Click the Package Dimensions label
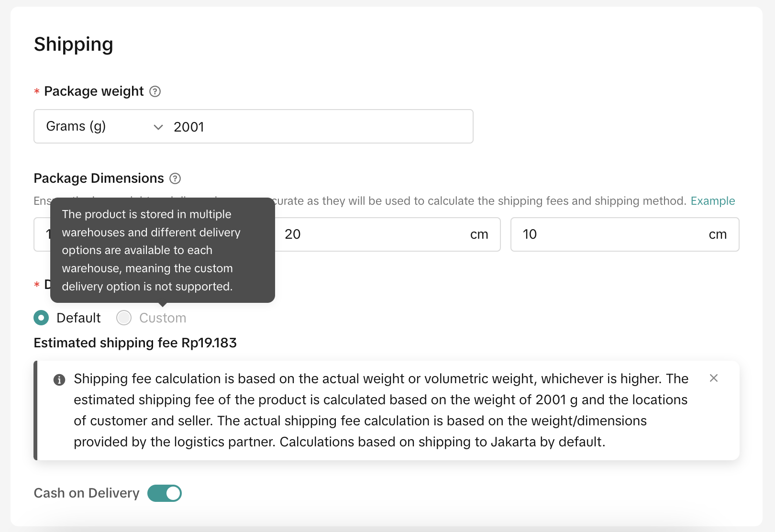 (99, 178)
